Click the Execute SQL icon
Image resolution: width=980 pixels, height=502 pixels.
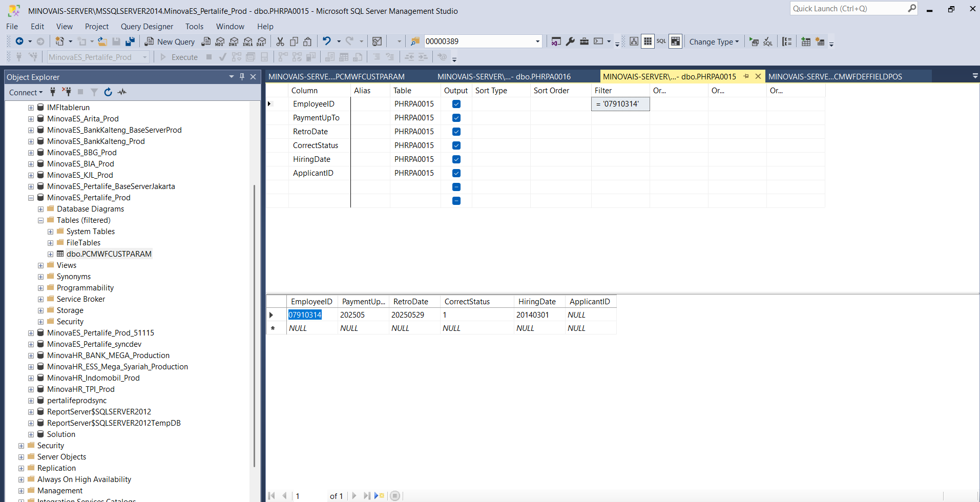point(754,41)
